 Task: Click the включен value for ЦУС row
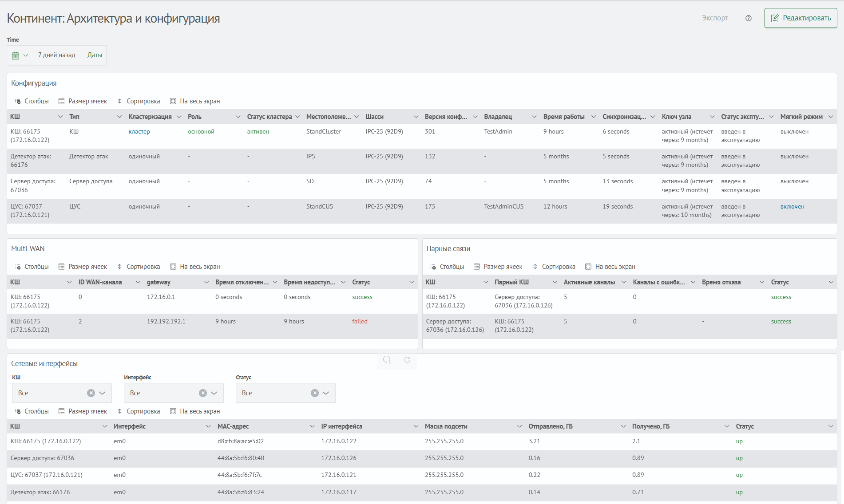(792, 207)
